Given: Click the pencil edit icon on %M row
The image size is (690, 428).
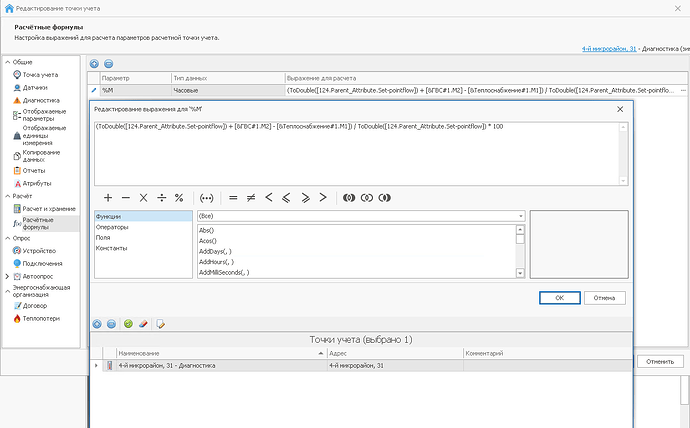Looking at the screenshot, I should coord(94,90).
